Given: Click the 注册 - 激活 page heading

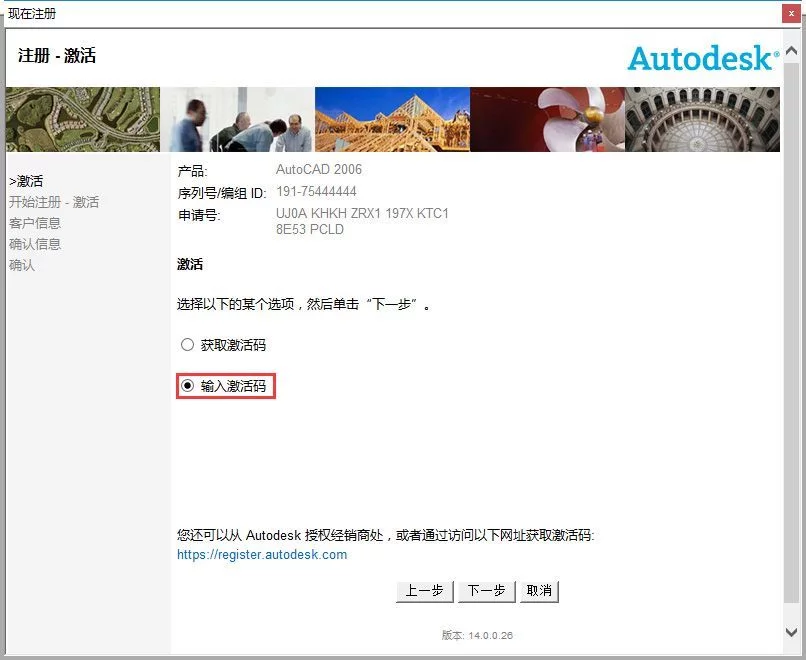Looking at the screenshot, I should click(57, 56).
